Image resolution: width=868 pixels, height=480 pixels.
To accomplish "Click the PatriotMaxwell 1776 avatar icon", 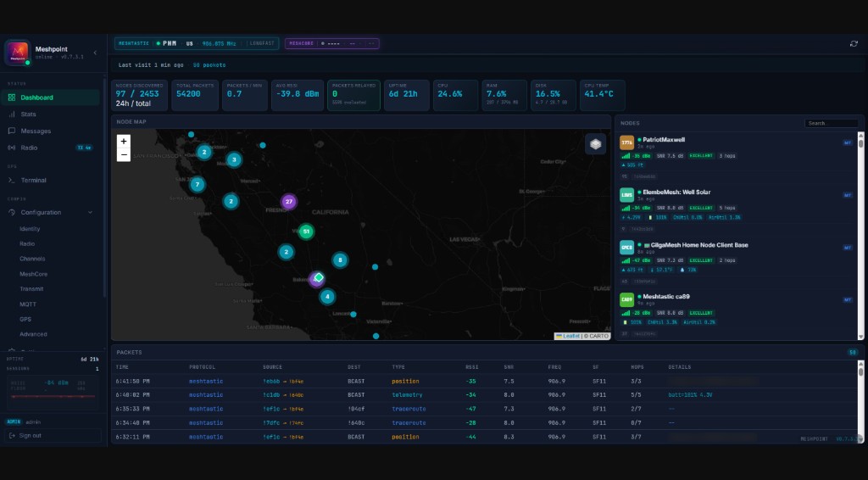I will (x=626, y=142).
